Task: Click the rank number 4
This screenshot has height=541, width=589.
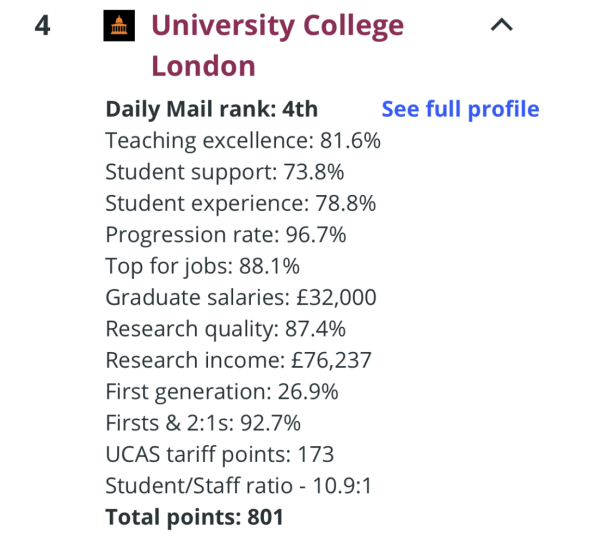Action: coord(42,26)
